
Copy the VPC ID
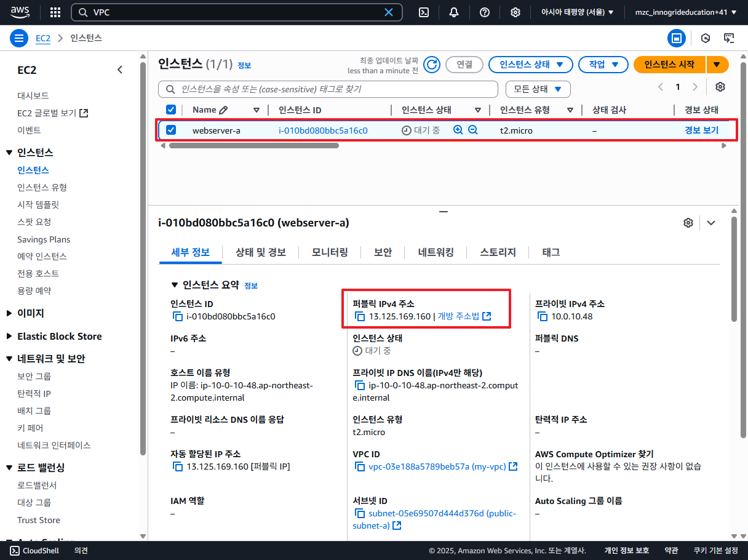tap(360, 467)
